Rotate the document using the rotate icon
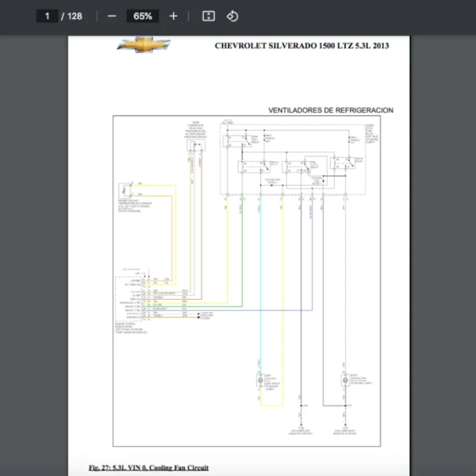This screenshot has width=476, height=476. [232, 16]
